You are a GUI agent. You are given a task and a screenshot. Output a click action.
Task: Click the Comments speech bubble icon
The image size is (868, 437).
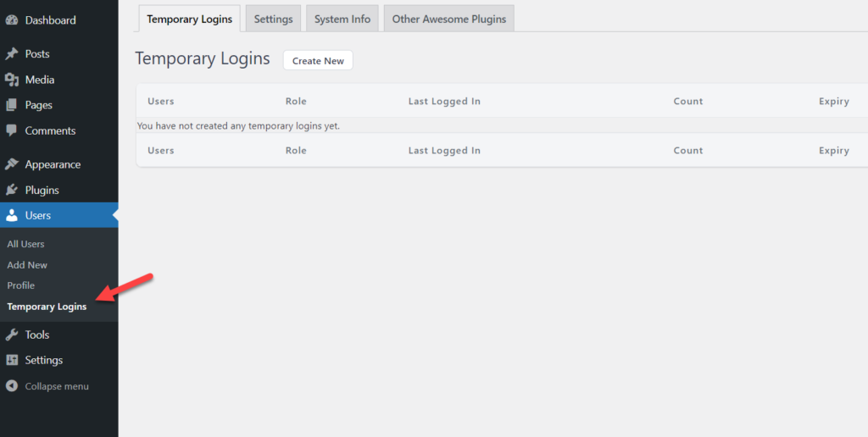click(x=12, y=130)
